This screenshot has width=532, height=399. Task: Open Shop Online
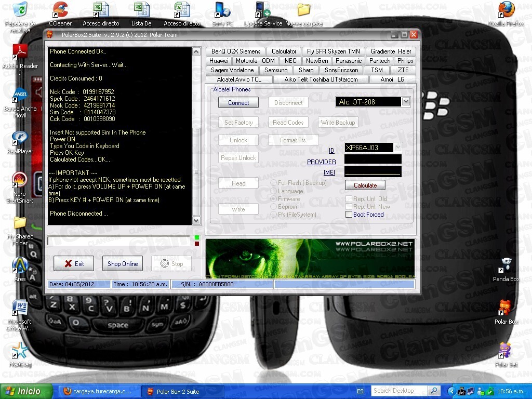[x=123, y=263]
